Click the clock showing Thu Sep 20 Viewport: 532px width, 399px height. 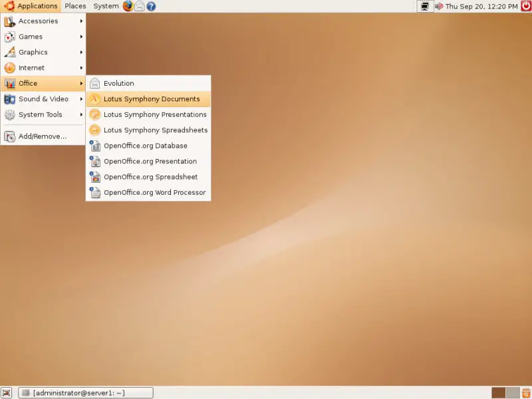click(x=481, y=6)
